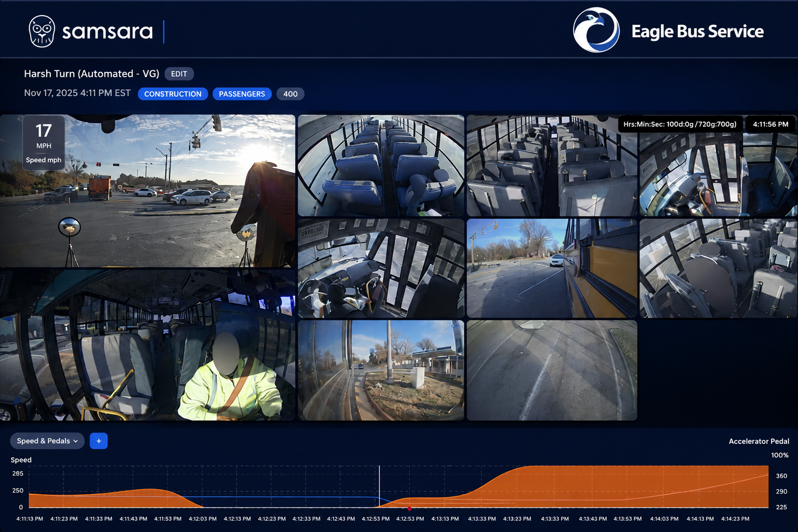Click the white playhead line on the timeline
This screenshot has width=798, height=532.
click(380, 486)
